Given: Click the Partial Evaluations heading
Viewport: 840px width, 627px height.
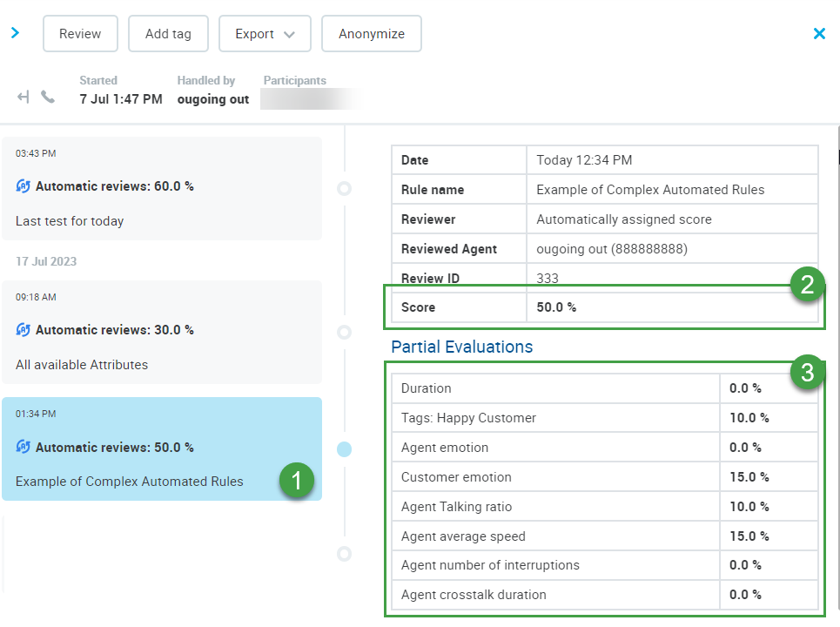Looking at the screenshot, I should click(x=461, y=347).
